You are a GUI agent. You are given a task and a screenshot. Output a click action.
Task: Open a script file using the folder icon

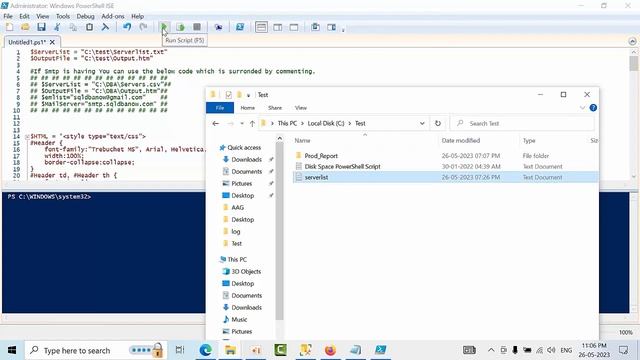[25, 27]
